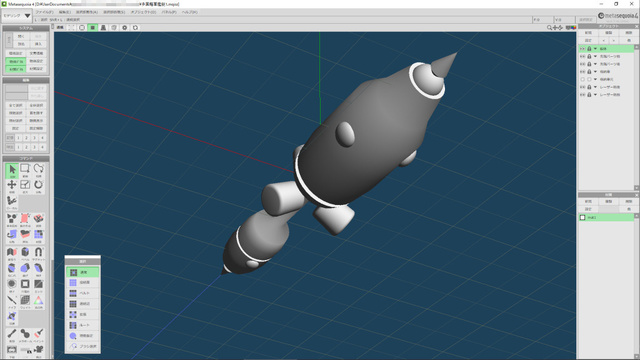Collapse the second object's triangle arrow
Viewport: 640px width, 360px height.
coord(596,56)
